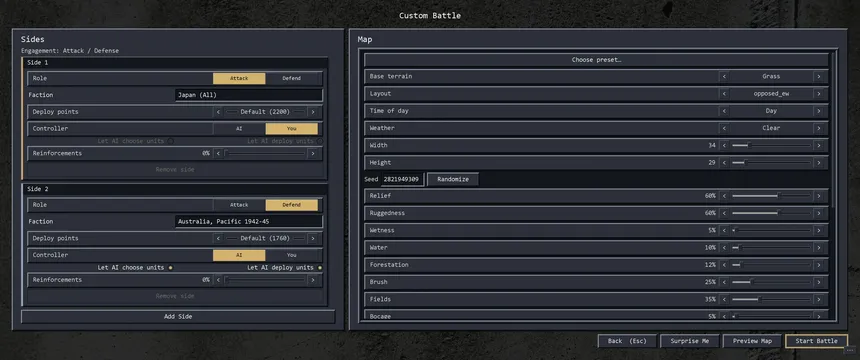Increase Water with right arrow

[x=819, y=248]
